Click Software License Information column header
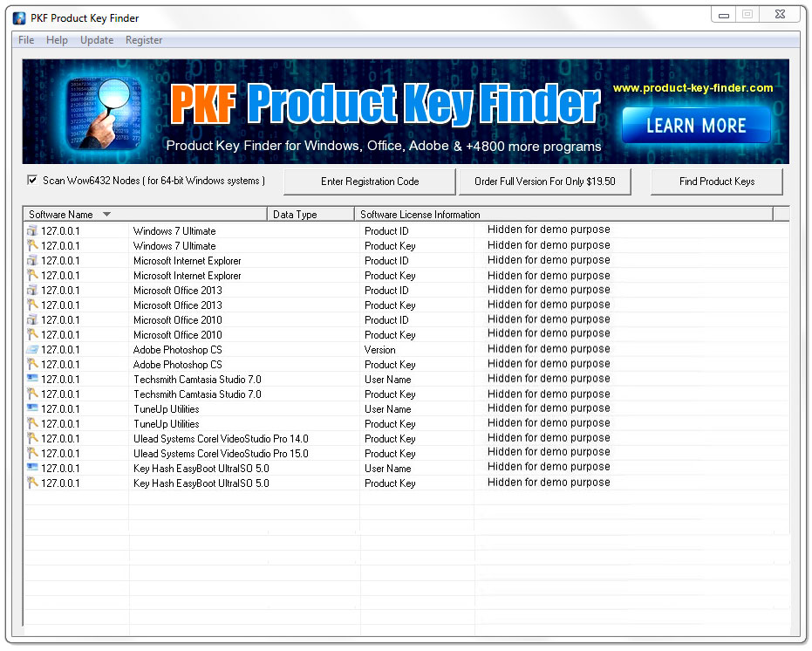812x651 pixels. click(564, 214)
